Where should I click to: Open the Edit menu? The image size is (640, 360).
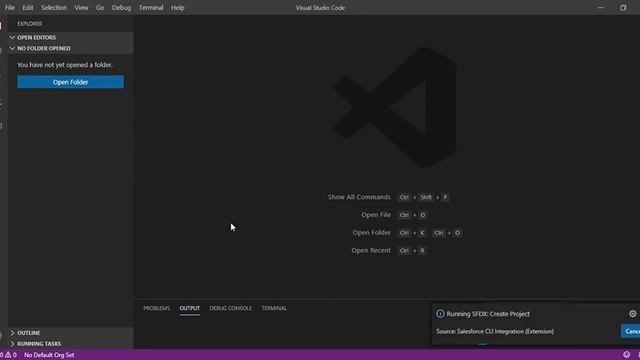pyautogui.click(x=28, y=8)
